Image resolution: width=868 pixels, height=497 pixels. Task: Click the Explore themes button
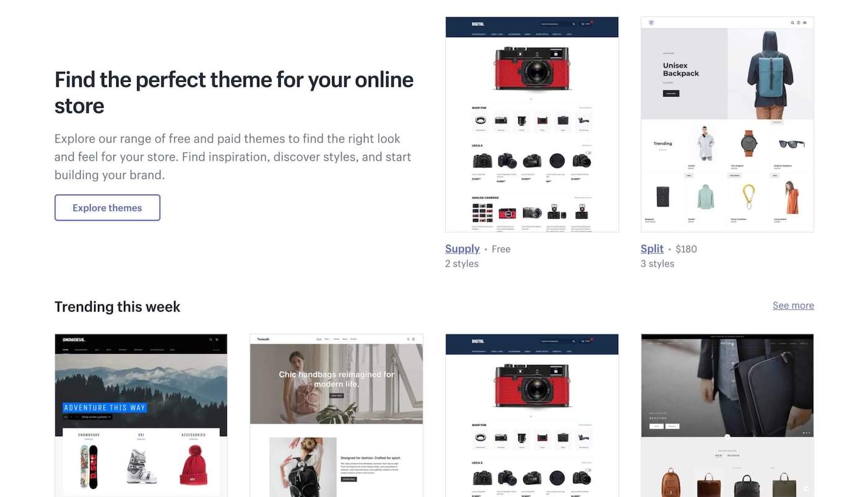coord(107,208)
